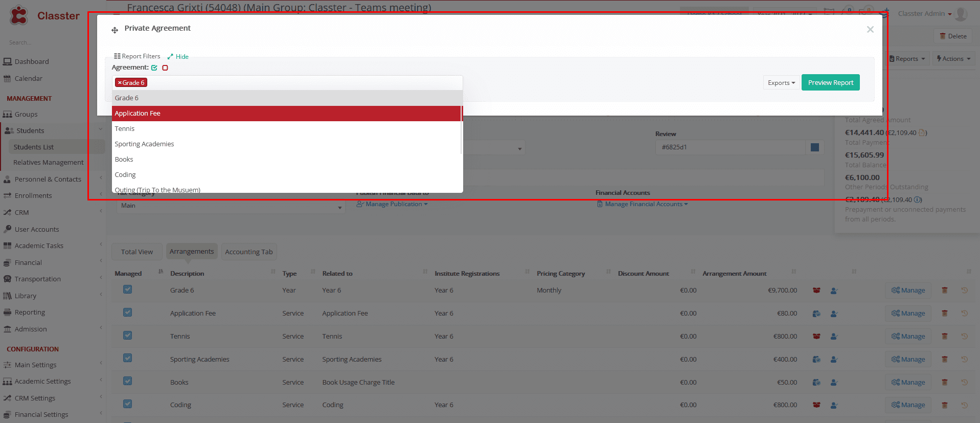Toggle the Managed checkbox for Books

click(128, 381)
